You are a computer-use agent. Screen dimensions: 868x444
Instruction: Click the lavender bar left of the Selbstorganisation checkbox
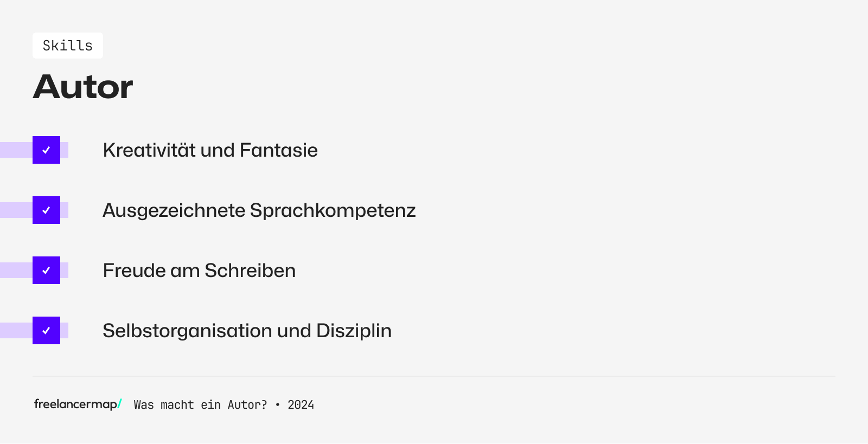(x=16, y=331)
